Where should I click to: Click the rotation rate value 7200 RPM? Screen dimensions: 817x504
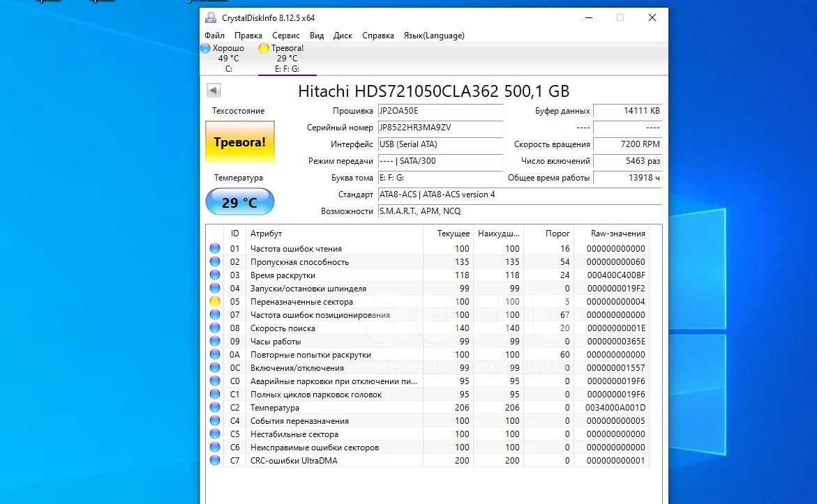point(628,144)
